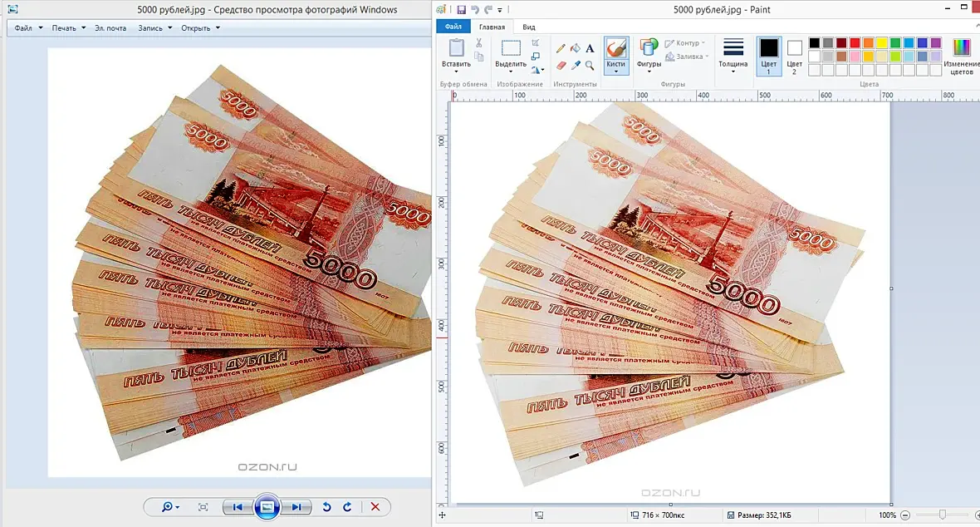The image size is (980, 527).
Task: Click the Фигуры shapes icon
Action: pyautogui.click(x=649, y=48)
